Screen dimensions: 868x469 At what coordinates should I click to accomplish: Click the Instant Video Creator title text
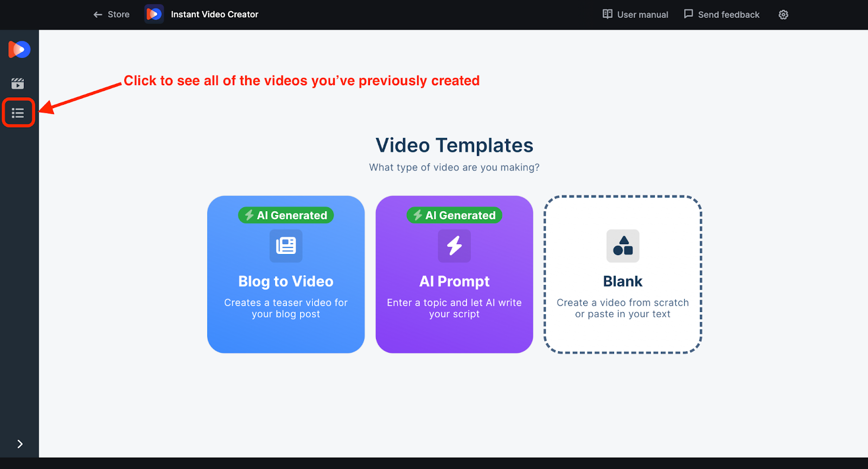pos(214,15)
